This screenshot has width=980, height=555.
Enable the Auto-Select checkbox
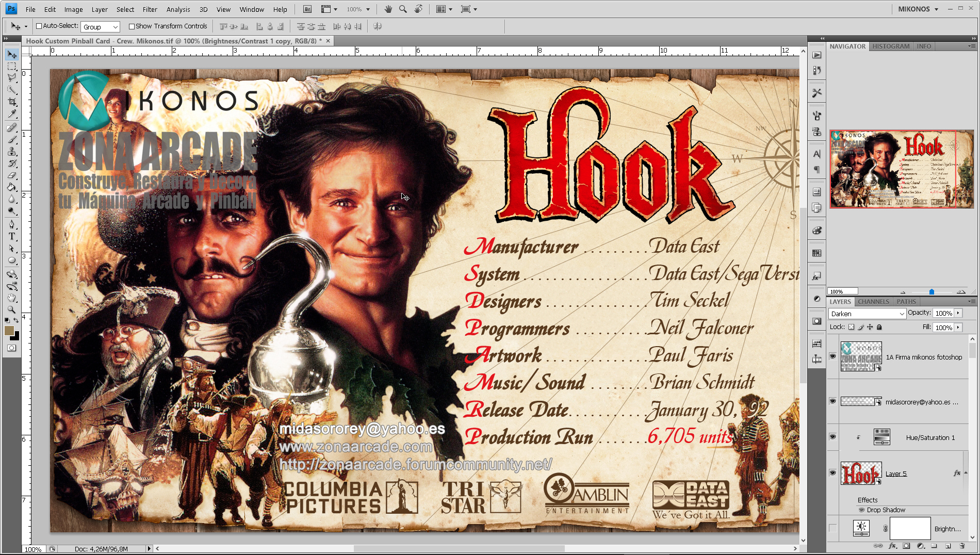pos(39,26)
